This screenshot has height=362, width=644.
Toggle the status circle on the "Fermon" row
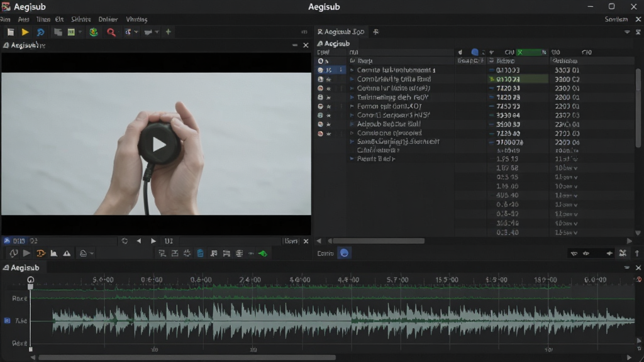point(320,106)
